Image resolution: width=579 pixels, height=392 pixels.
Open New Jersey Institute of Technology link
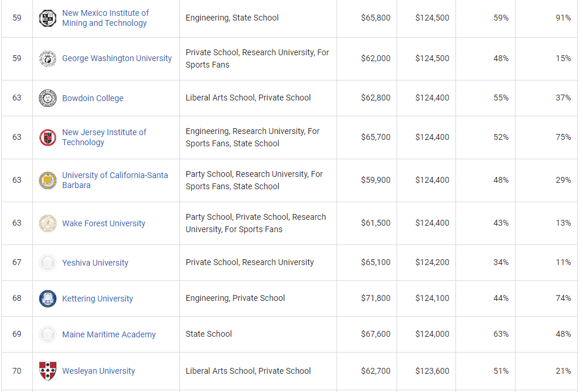point(104,138)
